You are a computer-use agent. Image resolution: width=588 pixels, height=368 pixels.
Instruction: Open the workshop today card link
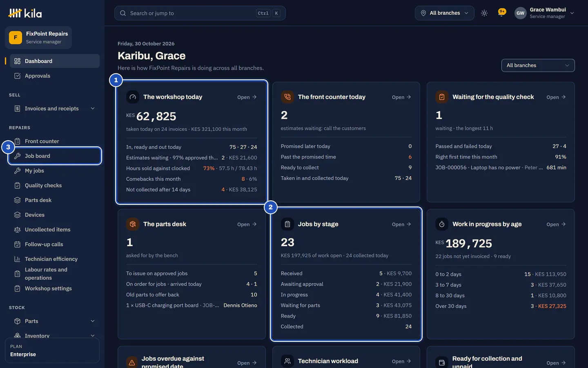pyautogui.click(x=247, y=97)
